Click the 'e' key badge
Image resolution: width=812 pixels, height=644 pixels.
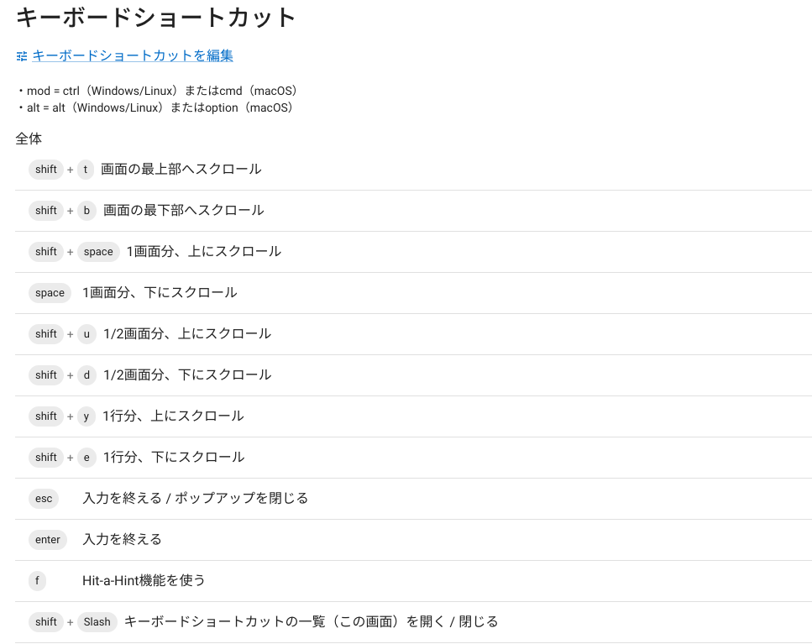point(86,458)
